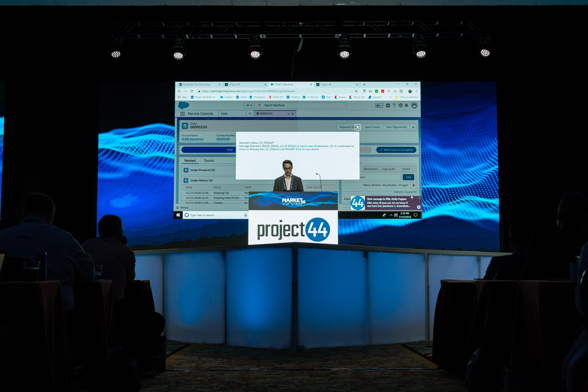Select the Log a Call tab
Viewport: 588px width, 392px height.
[x=388, y=169]
